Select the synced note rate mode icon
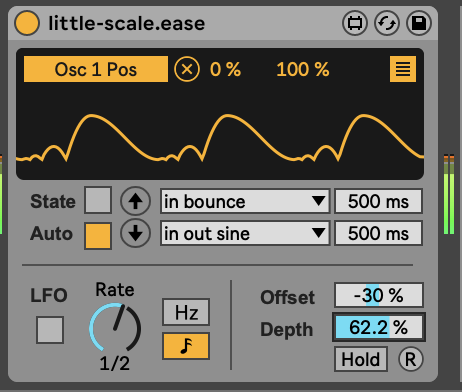Image resolution: width=462 pixels, height=392 pixels. 186,346
